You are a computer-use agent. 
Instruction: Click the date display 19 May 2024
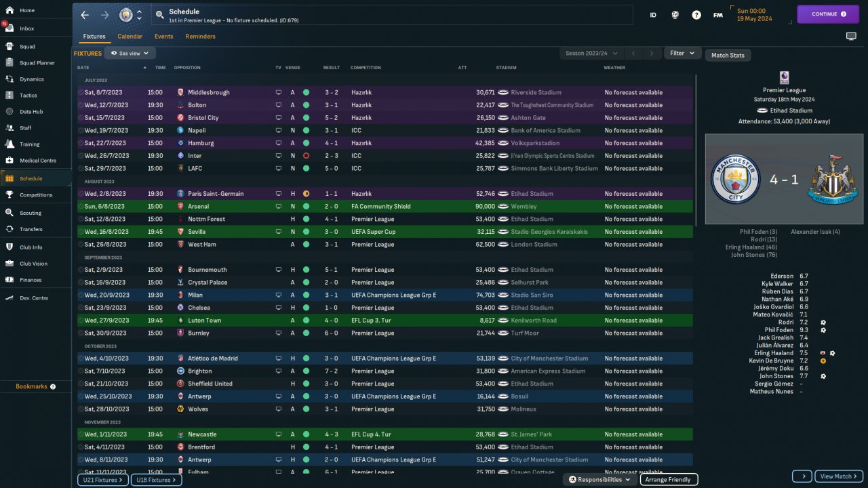(x=755, y=18)
